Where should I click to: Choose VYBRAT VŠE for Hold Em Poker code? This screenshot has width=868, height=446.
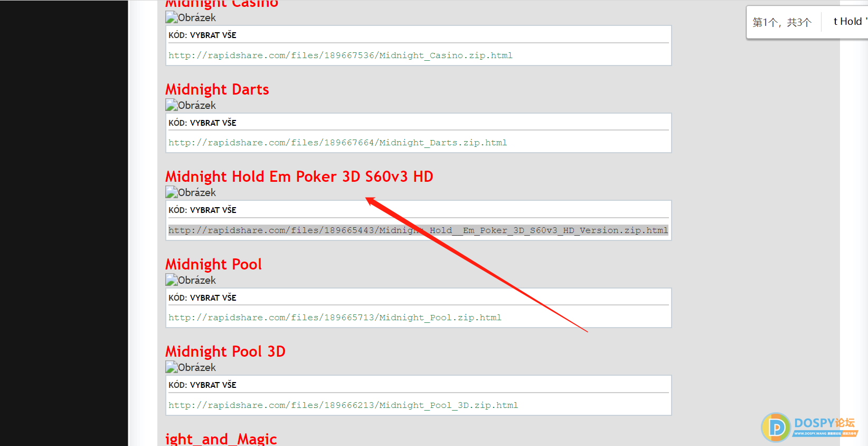point(213,210)
